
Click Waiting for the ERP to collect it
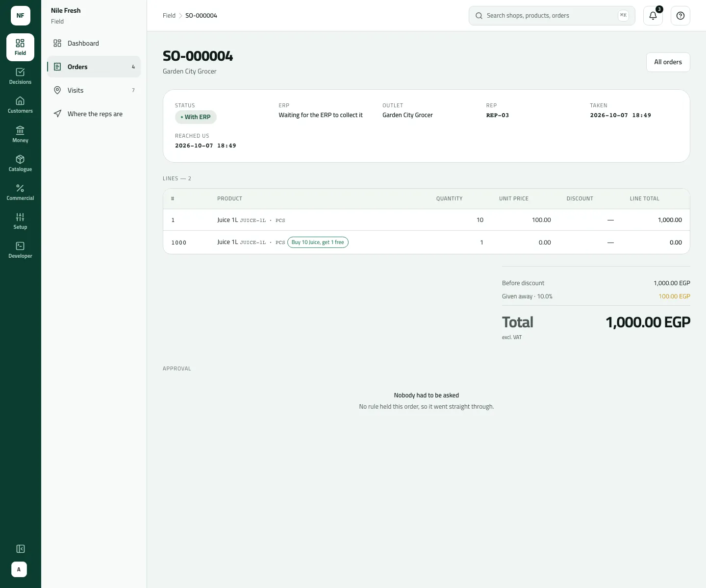pos(321,115)
